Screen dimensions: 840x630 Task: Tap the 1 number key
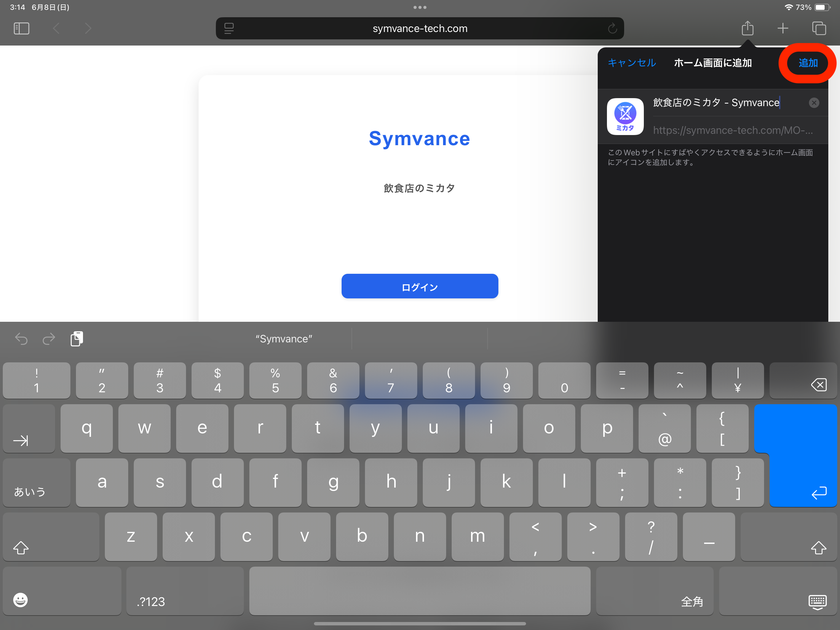coord(37,380)
